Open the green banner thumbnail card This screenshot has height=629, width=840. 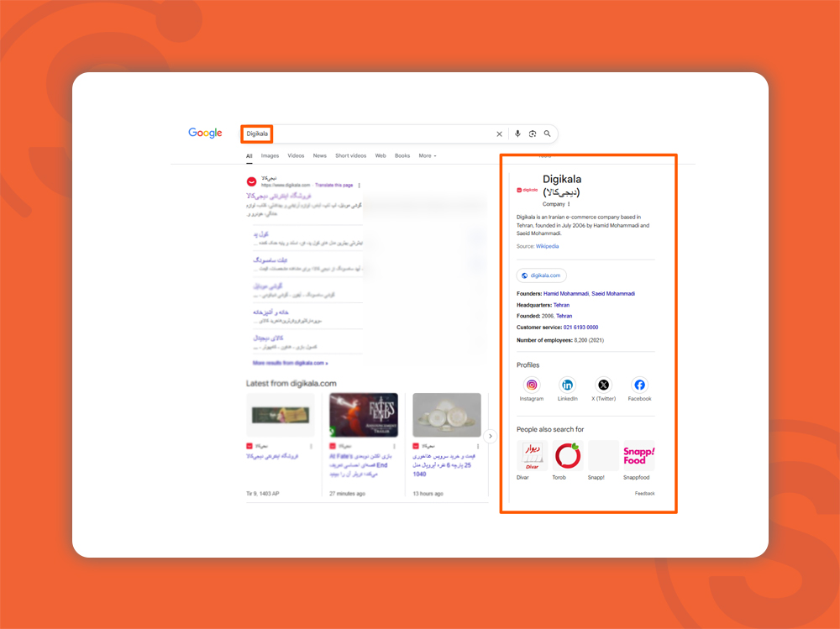281,415
